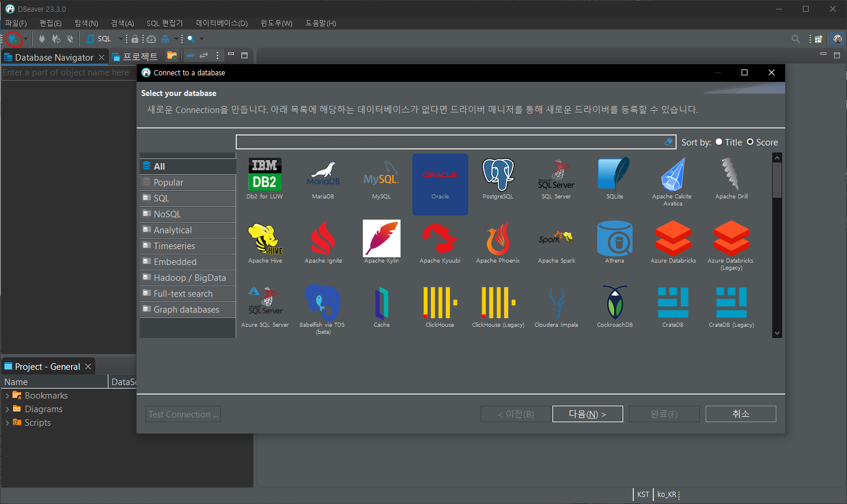Show the Analytical driver category

click(x=188, y=230)
